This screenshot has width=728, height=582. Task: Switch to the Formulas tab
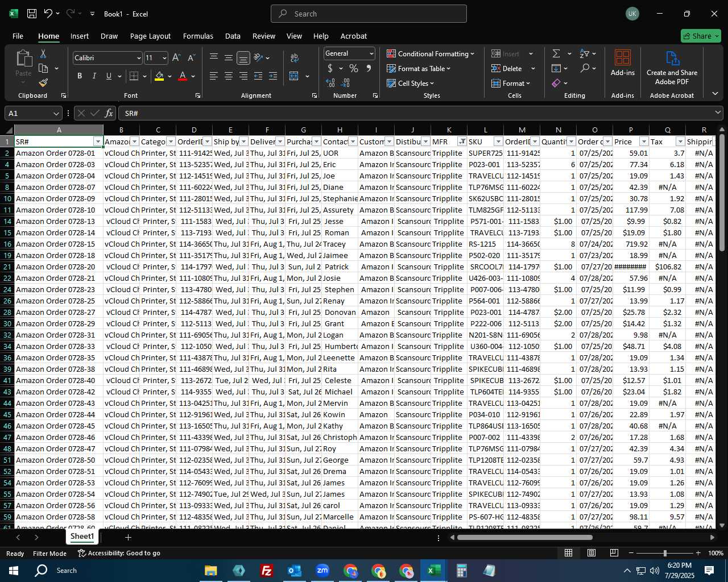(198, 36)
